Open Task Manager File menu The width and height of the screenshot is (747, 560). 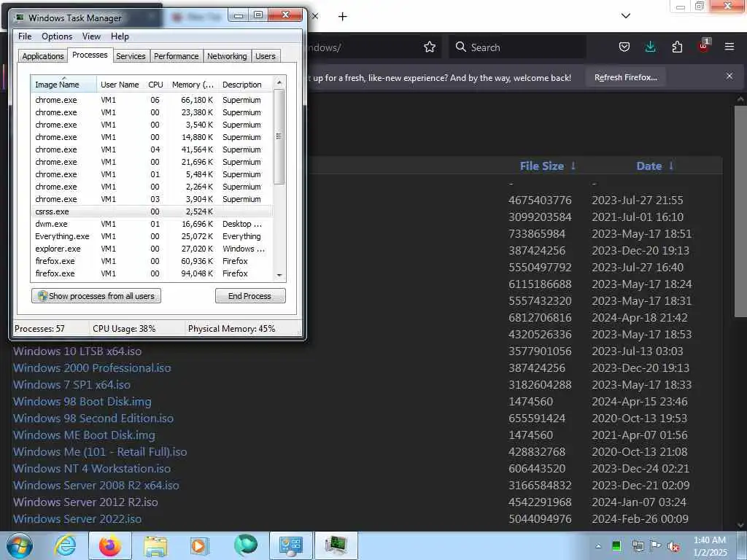[25, 36]
